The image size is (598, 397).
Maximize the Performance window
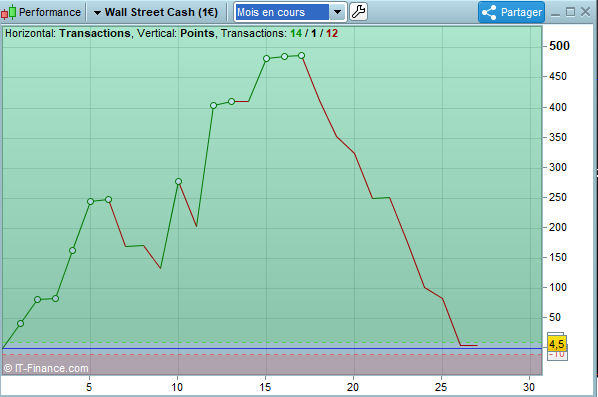pyautogui.click(x=571, y=12)
